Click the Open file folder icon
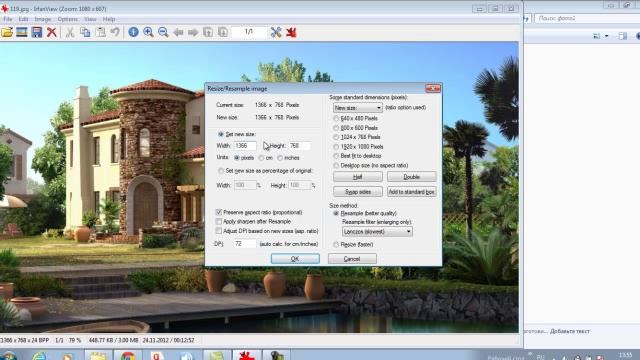Viewport: 640px width, 360px height. tap(7, 32)
